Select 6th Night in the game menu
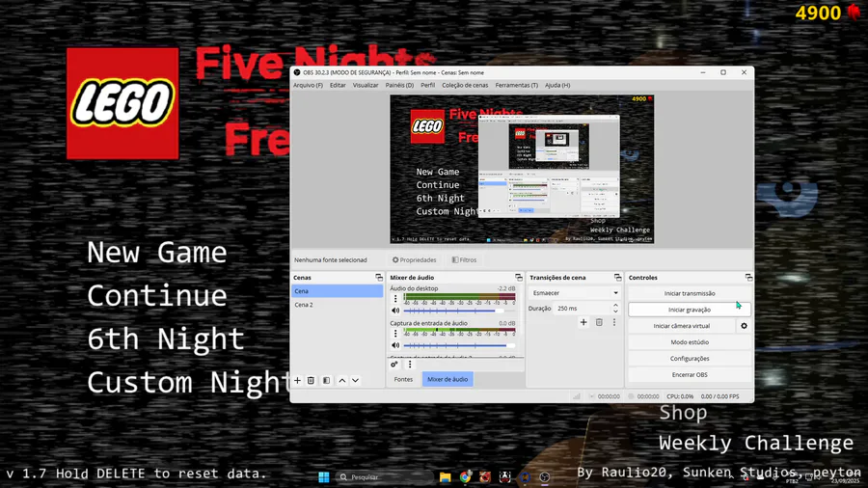Viewport: 868px width, 488px height. point(166,339)
